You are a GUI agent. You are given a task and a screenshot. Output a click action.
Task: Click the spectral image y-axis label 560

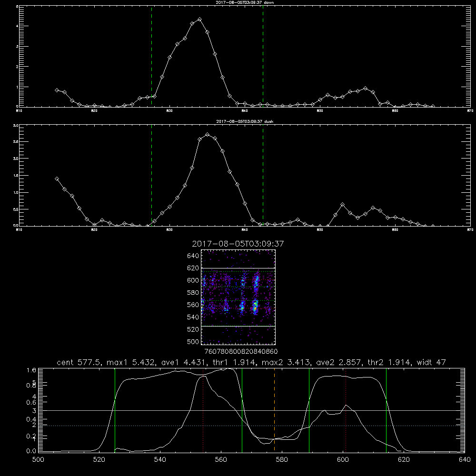click(193, 305)
